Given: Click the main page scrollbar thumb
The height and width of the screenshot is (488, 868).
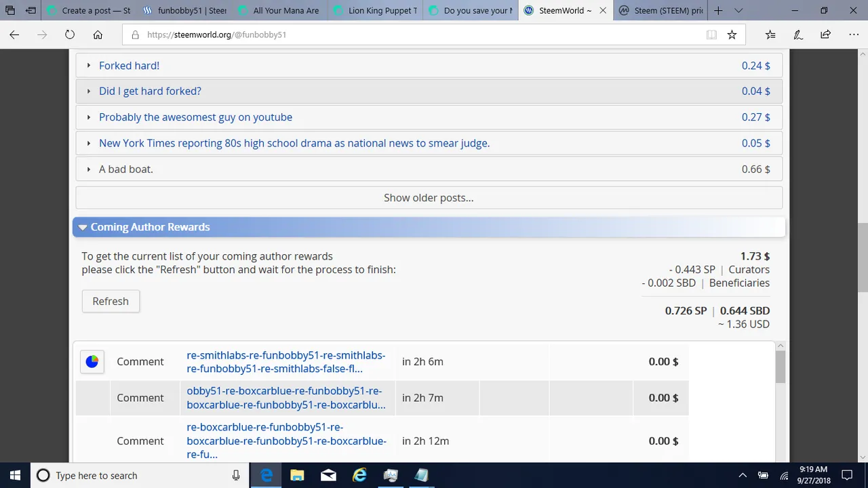Looking at the screenshot, I should click(x=863, y=257).
